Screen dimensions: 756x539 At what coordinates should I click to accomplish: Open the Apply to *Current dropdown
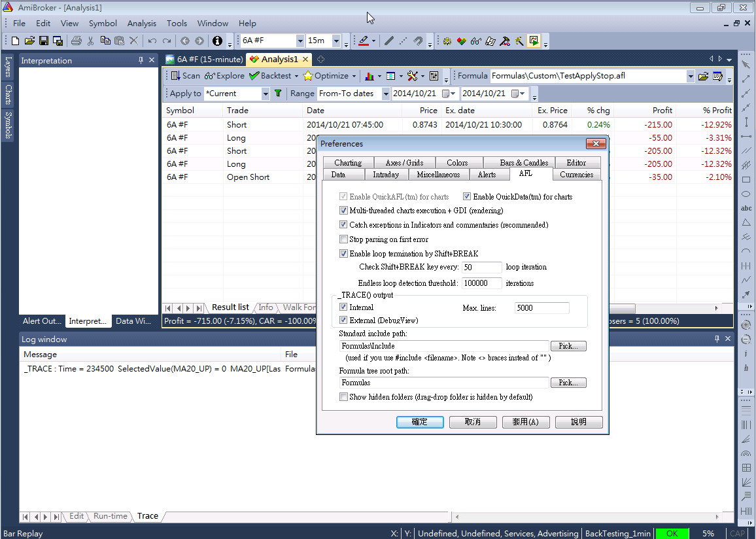[265, 94]
